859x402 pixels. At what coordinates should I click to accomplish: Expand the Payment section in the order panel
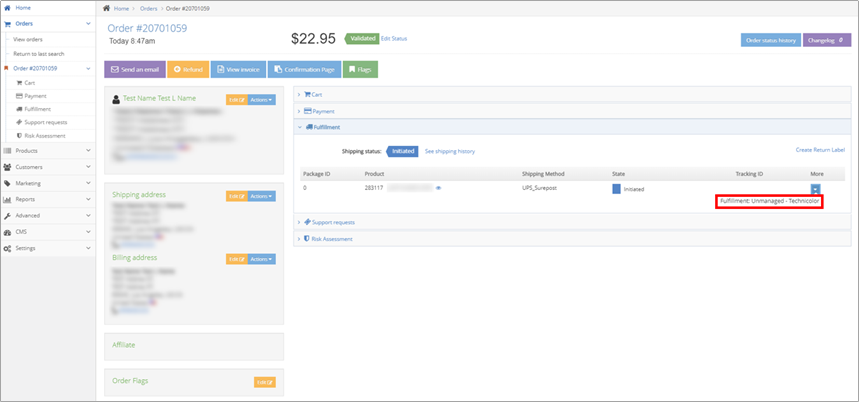(322, 111)
